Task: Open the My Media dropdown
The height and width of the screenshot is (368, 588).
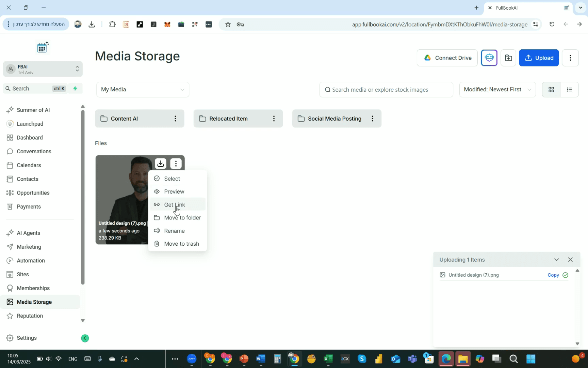Action: click(x=143, y=90)
